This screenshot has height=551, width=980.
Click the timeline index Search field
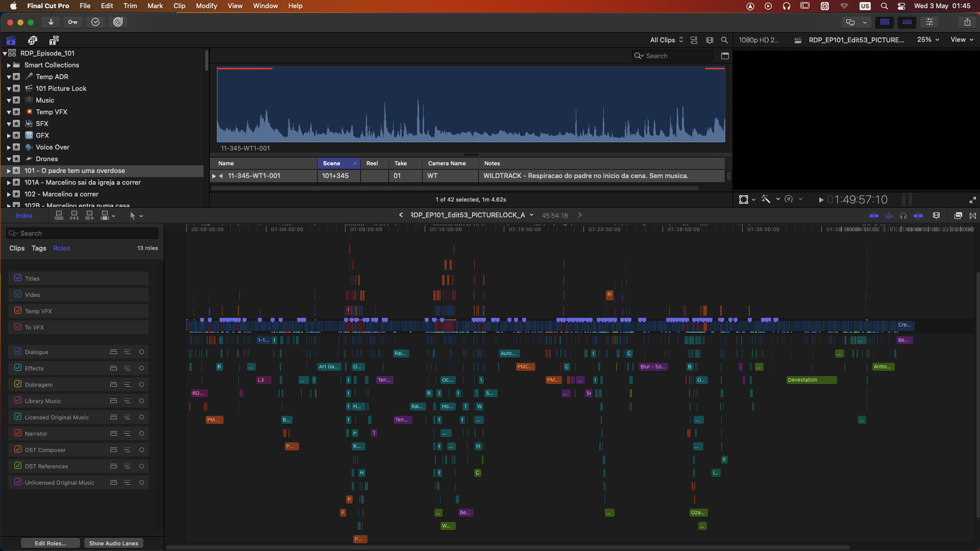82,233
